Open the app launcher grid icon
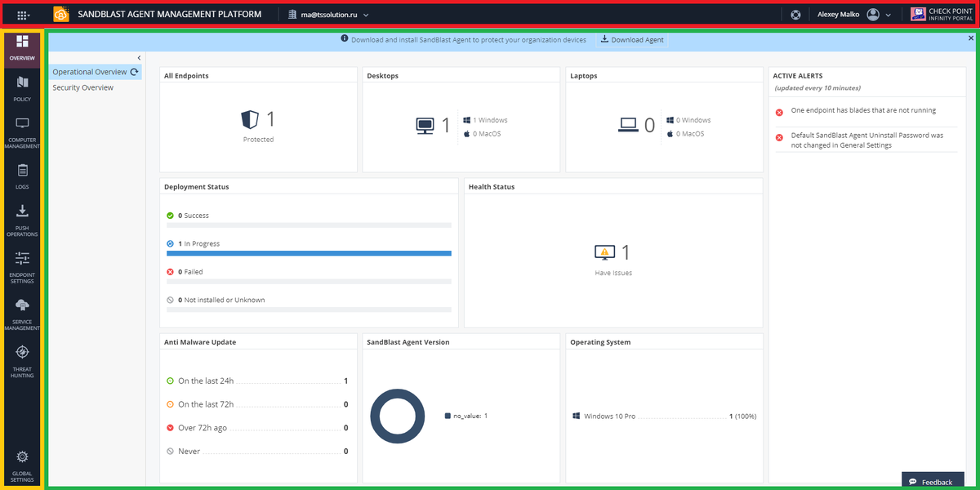 pyautogui.click(x=22, y=15)
